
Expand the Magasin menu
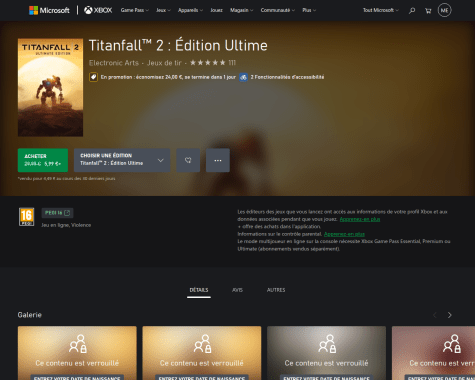click(241, 10)
